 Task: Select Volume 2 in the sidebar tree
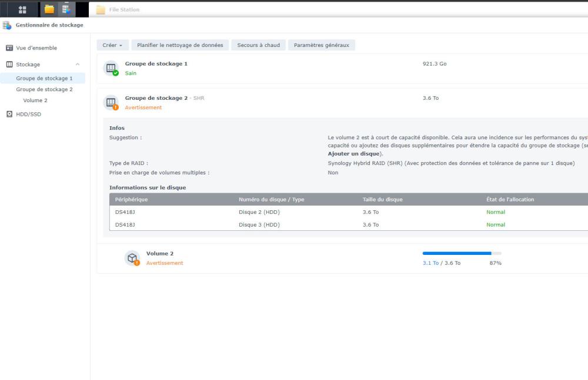coord(35,100)
